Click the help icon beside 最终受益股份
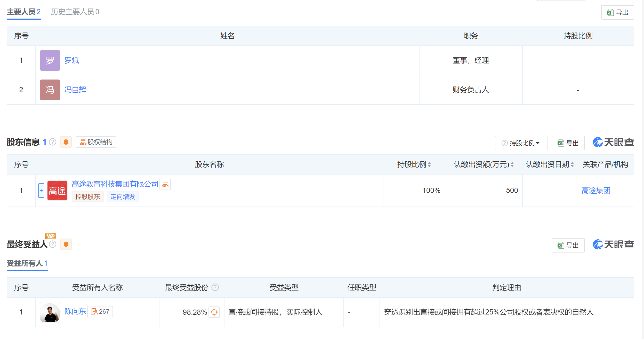This screenshot has height=339, width=644. click(x=215, y=287)
